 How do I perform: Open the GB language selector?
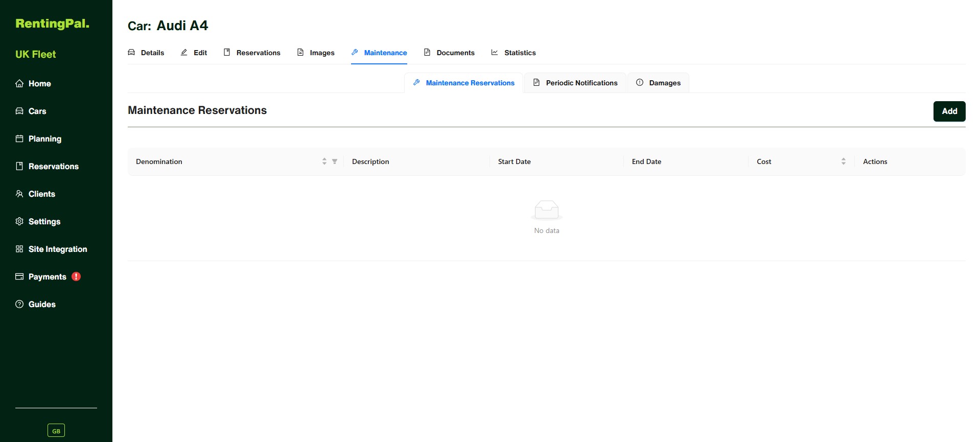(x=56, y=430)
